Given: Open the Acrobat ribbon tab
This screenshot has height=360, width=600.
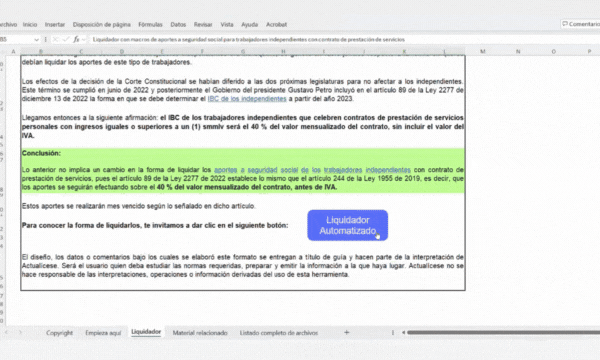Looking at the screenshot, I should pos(277,24).
